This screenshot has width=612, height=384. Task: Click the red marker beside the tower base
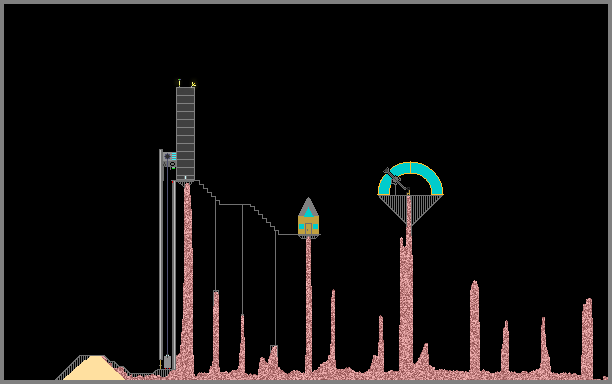pos(172,181)
